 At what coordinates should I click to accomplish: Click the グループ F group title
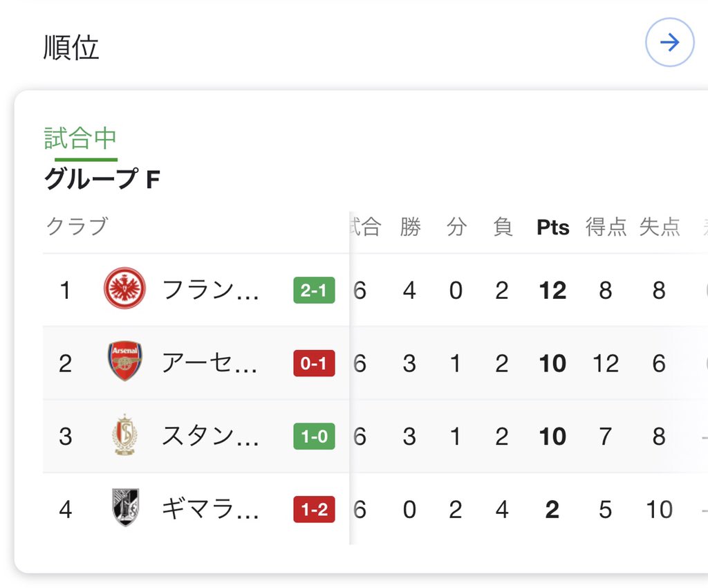coord(102,178)
